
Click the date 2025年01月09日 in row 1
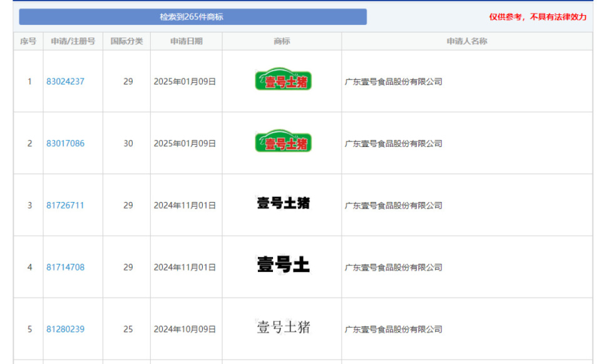pos(185,81)
